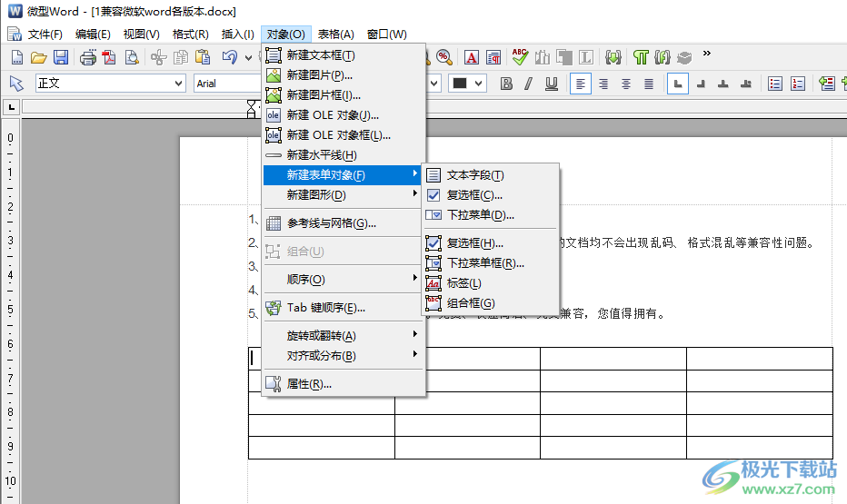
Task: Expand the 顺序(O) submenu
Action: click(x=343, y=280)
